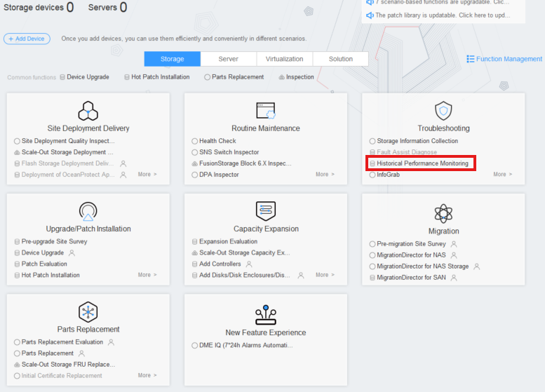This screenshot has height=392, width=545.
Task: Click the Capacity Expansion badge icon
Action: 266,211
